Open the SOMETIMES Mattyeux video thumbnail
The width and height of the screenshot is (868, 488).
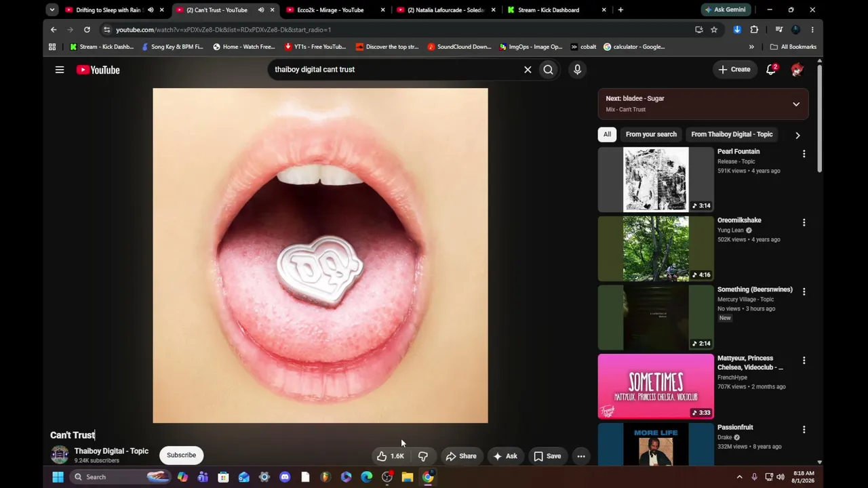pos(656,386)
